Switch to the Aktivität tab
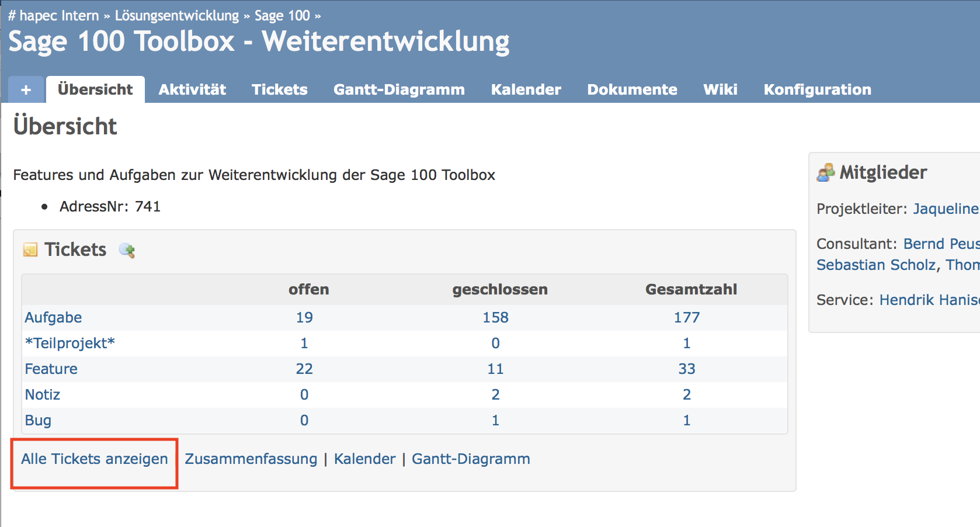980x527 pixels. pyautogui.click(x=192, y=90)
